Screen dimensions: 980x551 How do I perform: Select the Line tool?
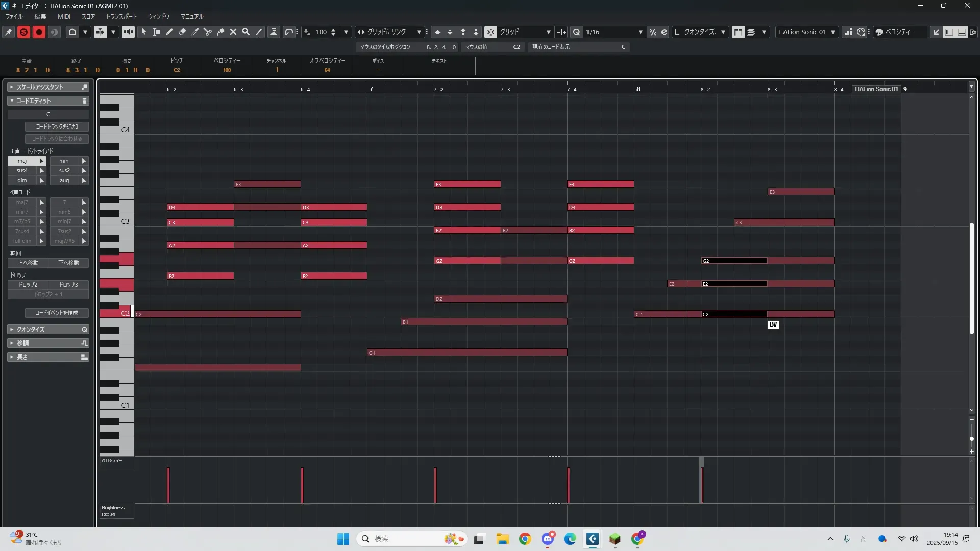click(x=259, y=32)
